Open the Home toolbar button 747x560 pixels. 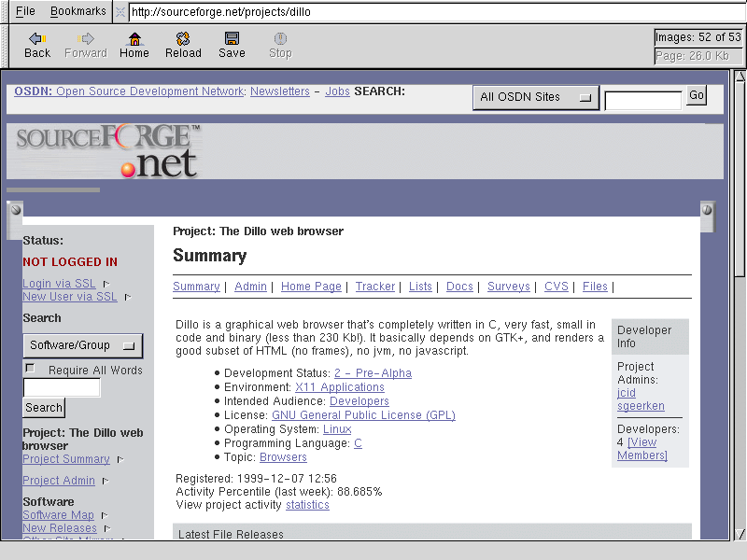(134, 45)
